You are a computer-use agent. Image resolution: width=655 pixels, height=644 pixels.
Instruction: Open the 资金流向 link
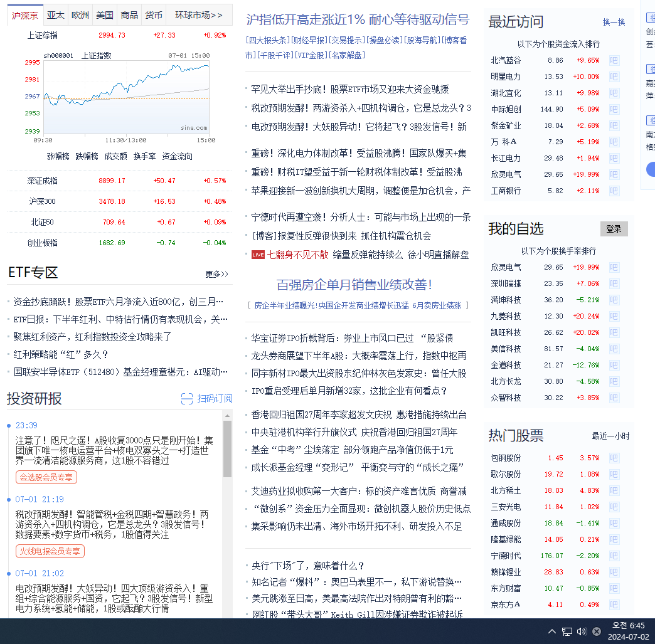point(177,156)
